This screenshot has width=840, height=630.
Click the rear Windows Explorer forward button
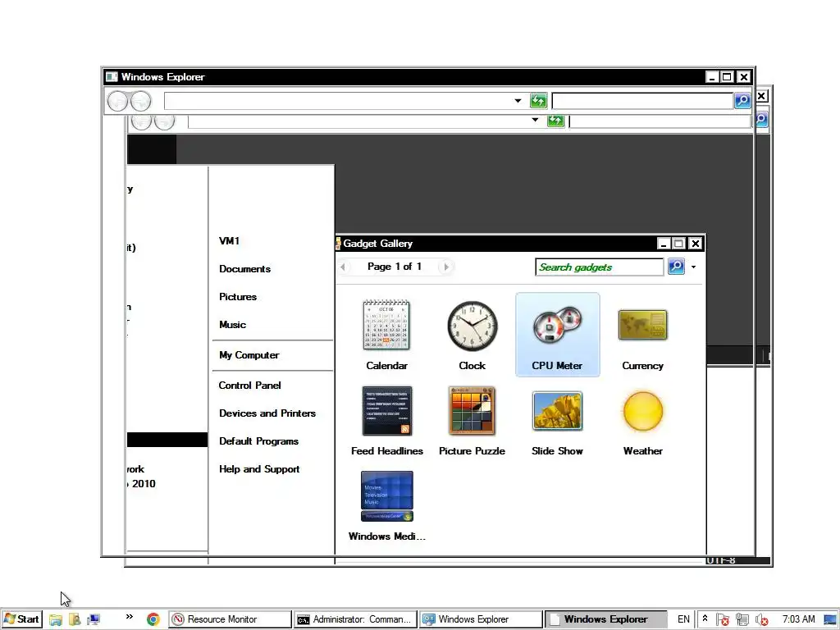click(x=164, y=121)
